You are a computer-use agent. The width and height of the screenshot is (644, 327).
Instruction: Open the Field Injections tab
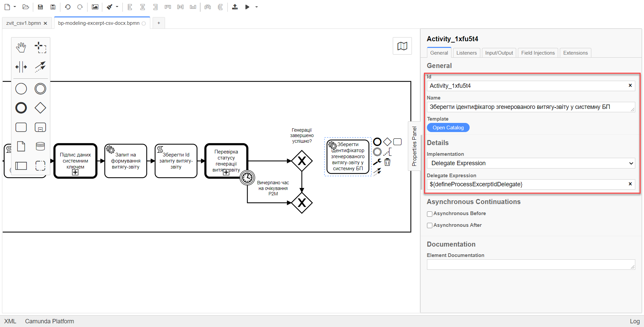click(x=538, y=53)
